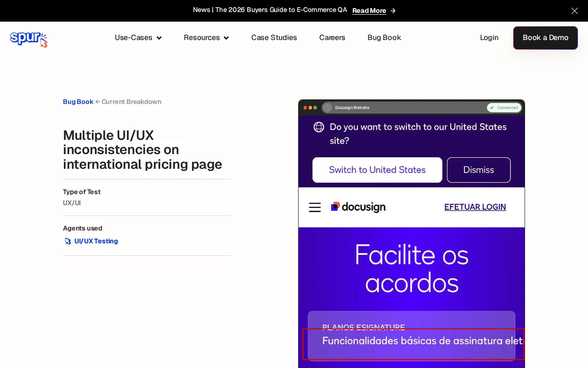Viewport: 588px width, 368px height.
Task: Click the news headline text in banner
Action: (270, 10)
